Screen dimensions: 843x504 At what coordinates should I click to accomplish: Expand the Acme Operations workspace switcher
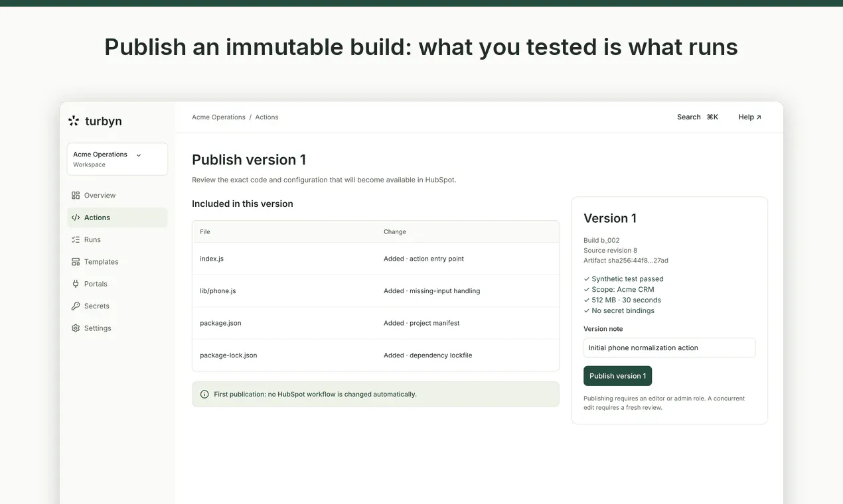(117, 159)
